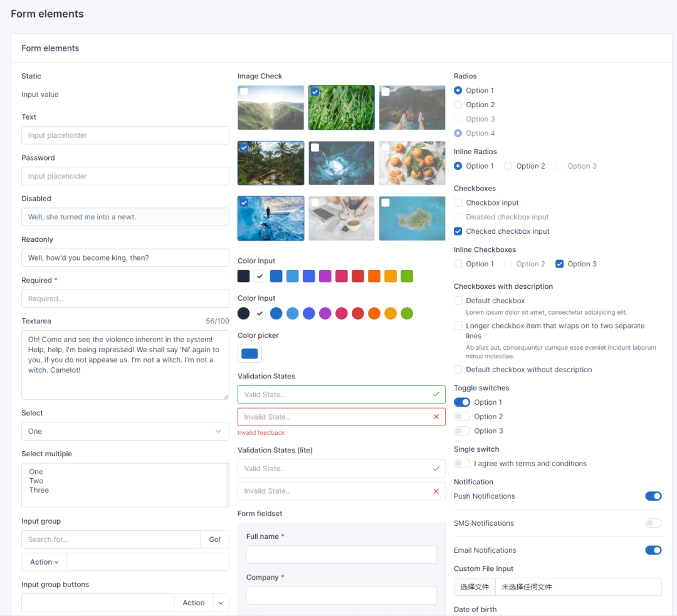Select Radios Option 2
The width and height of the screenshot is (677, 616).
(458, 105)
